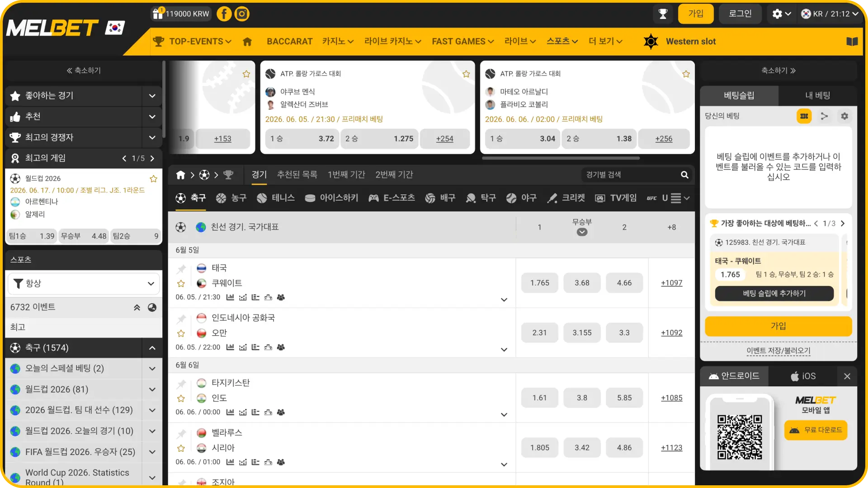Click the 로그인 button

click(x=740, y=14)
